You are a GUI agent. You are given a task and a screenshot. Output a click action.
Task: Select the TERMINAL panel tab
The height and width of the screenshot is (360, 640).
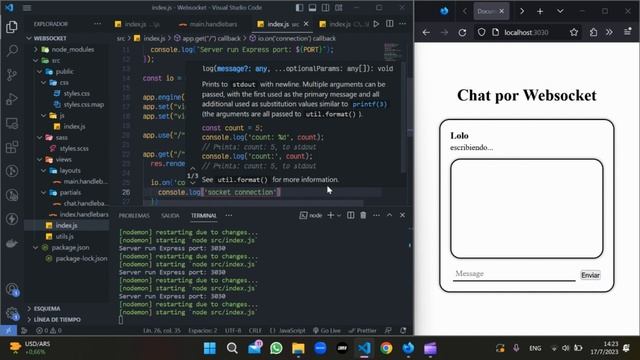204,216
